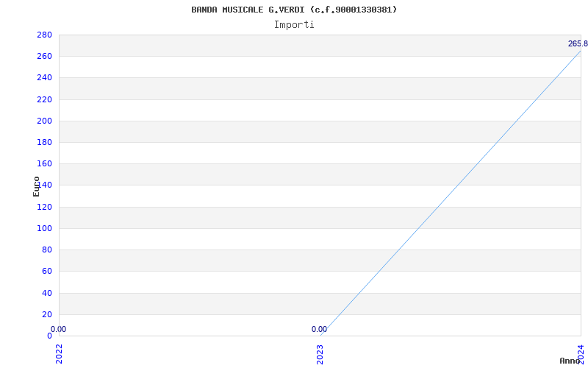Click the 100 y-axis value
Screen dimensions: 588x368
click(x=44, y=228)
